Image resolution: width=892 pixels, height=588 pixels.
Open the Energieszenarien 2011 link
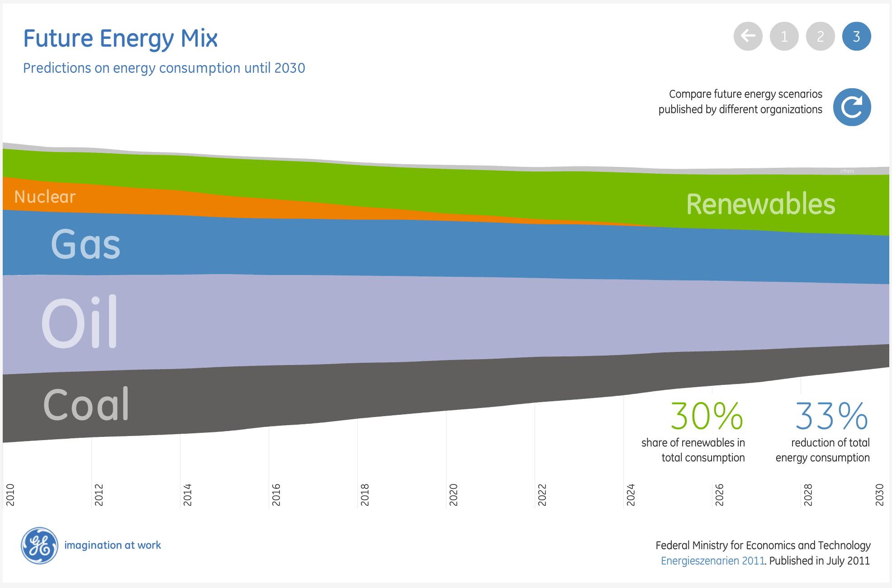point(712,561)
